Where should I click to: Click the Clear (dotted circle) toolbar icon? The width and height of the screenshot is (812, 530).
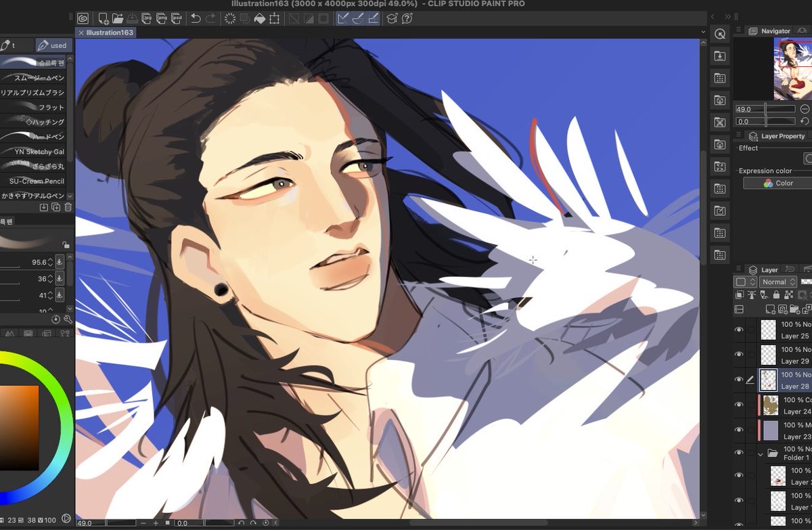tap(230, 18)
